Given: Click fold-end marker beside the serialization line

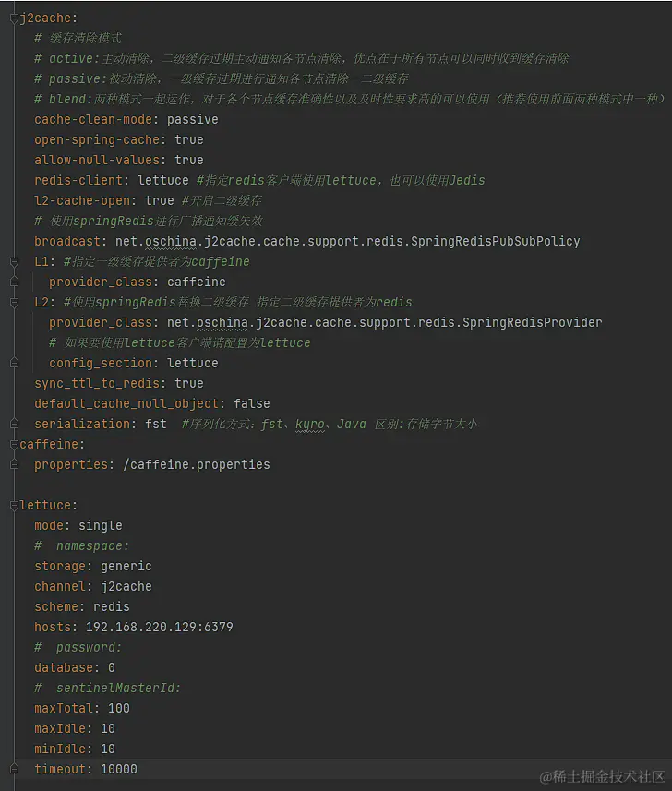Looking at the screenshot, I should (14, 424).
